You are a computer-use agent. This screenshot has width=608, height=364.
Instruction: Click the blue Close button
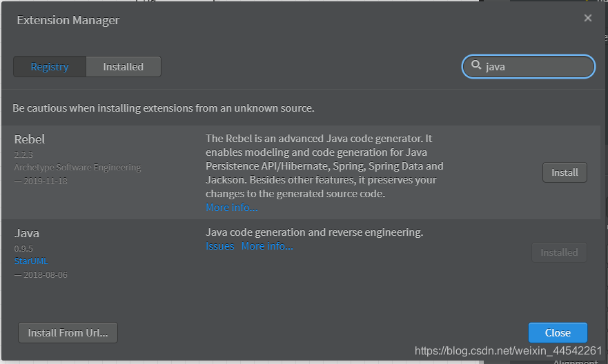click(x=558, y=333)
